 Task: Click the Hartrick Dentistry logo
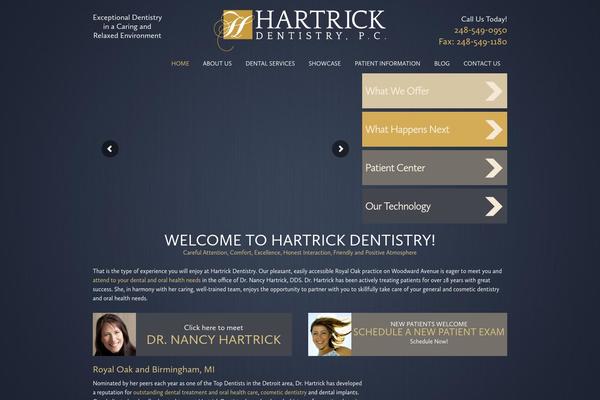tap(300, 29)
